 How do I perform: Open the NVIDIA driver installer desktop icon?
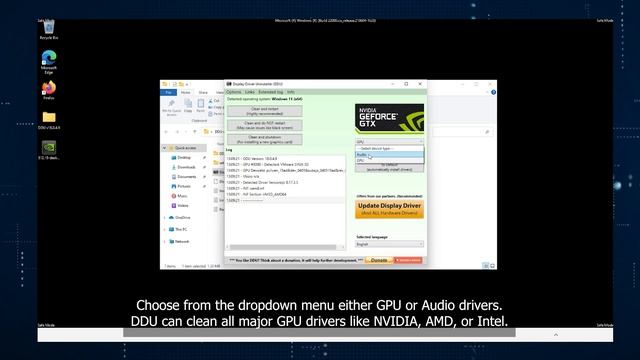(x=49, y=150)
